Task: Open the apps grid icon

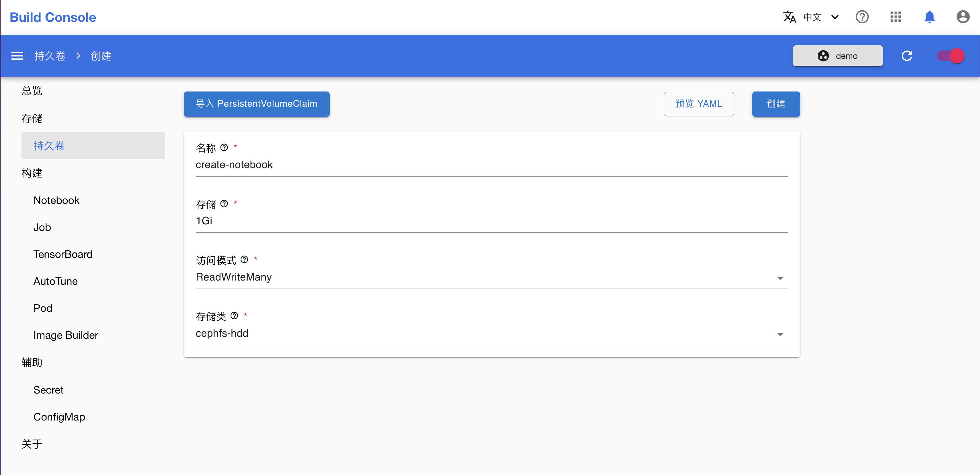Action: click(x=895, y=17)
